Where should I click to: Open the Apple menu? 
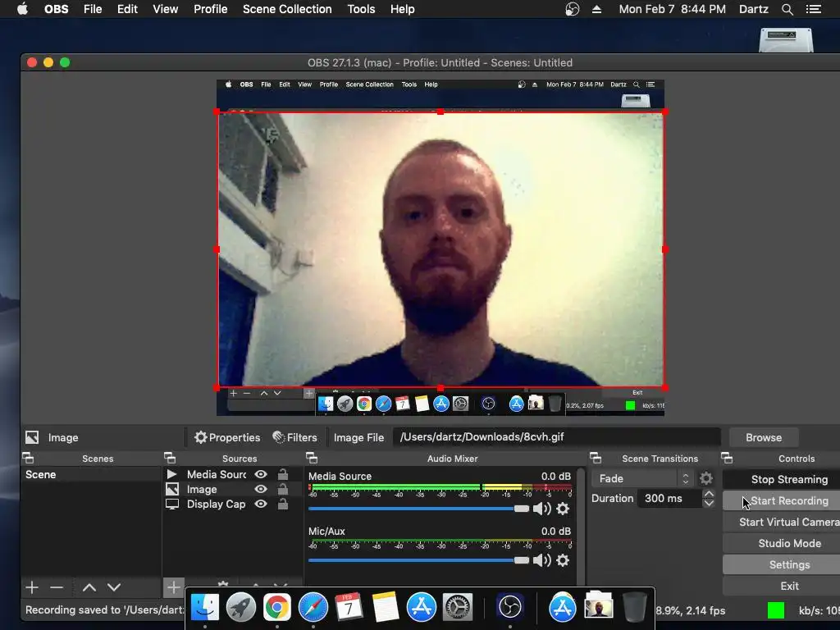[22, 9]
